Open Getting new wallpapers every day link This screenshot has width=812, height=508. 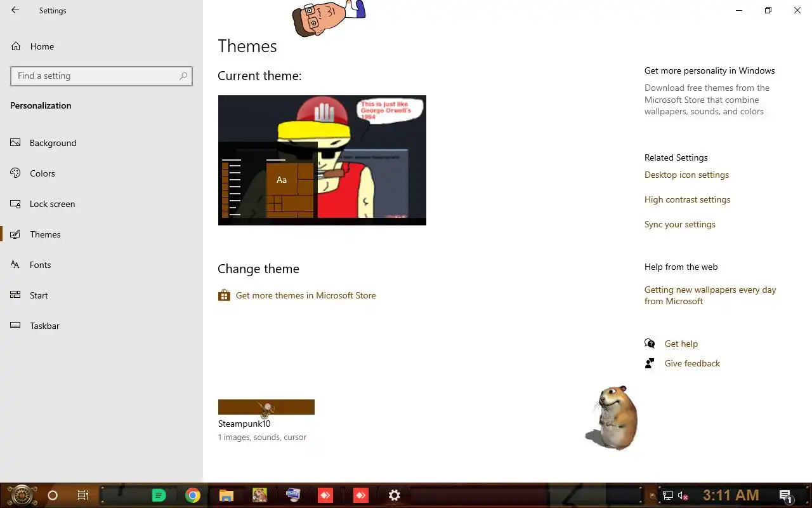710,295
